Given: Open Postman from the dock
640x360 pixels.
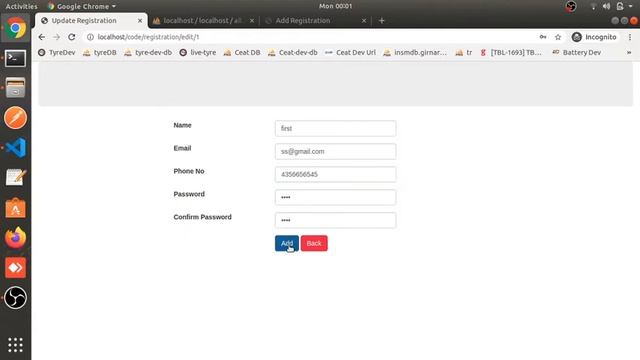Looking at the screenshot, I should (x=16, y=118).
